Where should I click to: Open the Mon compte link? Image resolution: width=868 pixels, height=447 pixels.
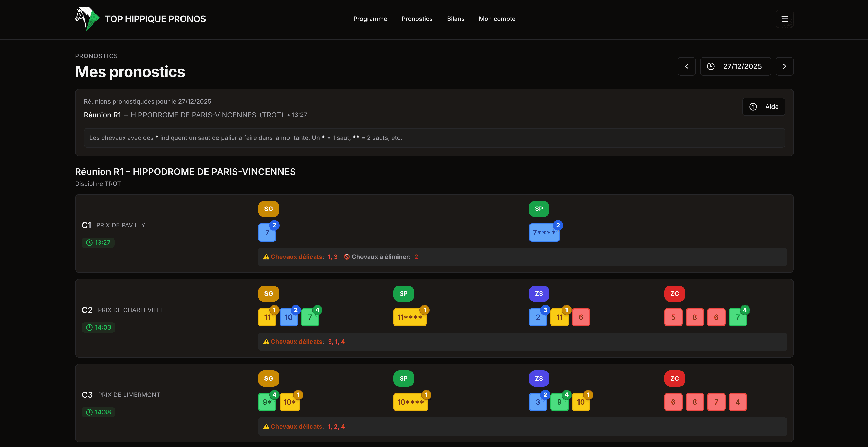(497, 19)
